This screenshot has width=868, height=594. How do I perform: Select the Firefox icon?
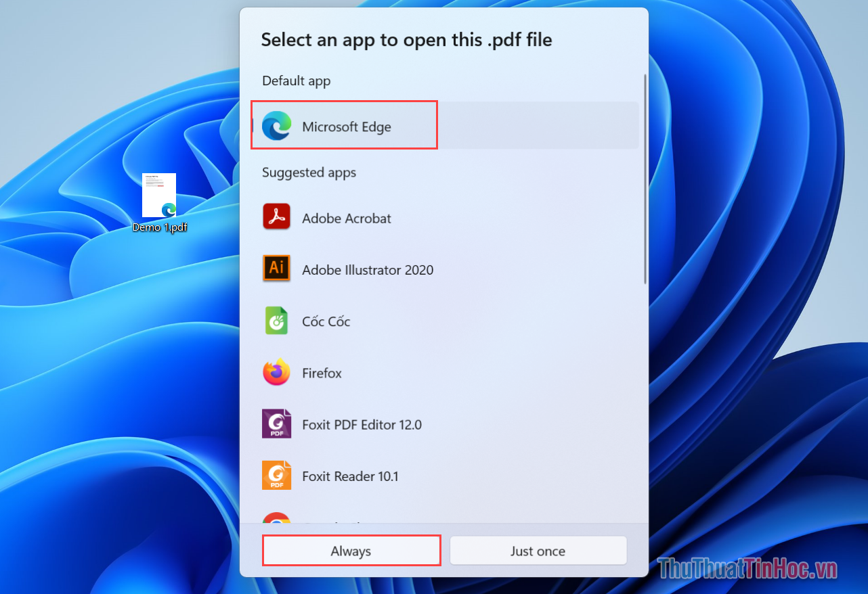276,372
